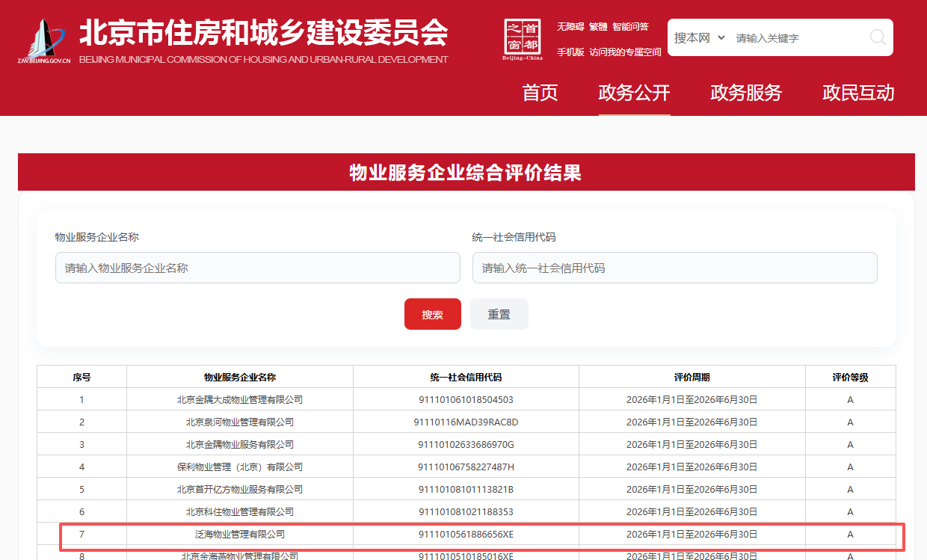Click credit code 91110106758227487H

[x=466, y=467]
